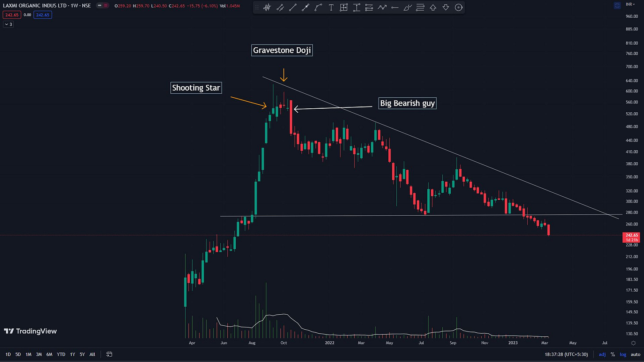Viewport: 644px width, 362px height.
Task: Switch to 1M date range
Action: [x=28, y=354]
